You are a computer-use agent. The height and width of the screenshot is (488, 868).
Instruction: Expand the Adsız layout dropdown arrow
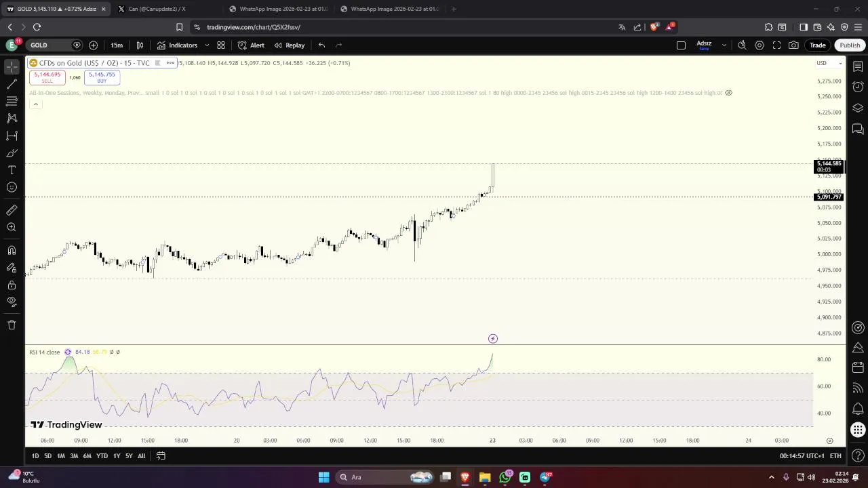pos(724,45)
